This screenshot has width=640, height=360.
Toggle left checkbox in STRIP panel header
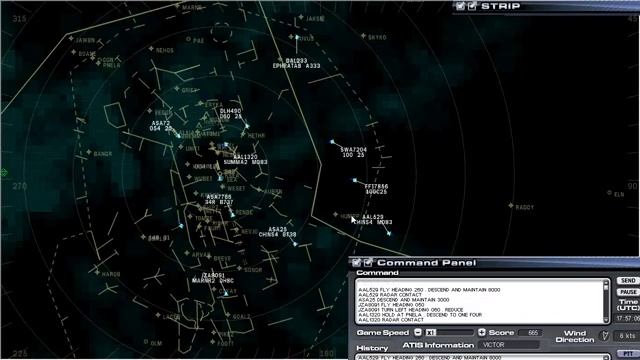click(460, 6)
